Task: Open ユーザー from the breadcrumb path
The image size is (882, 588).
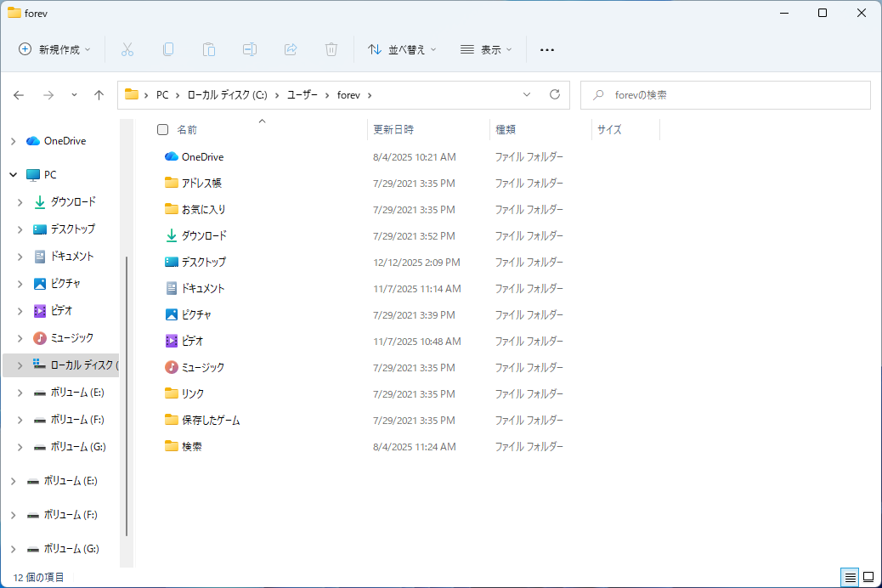Action: [302, 94]
